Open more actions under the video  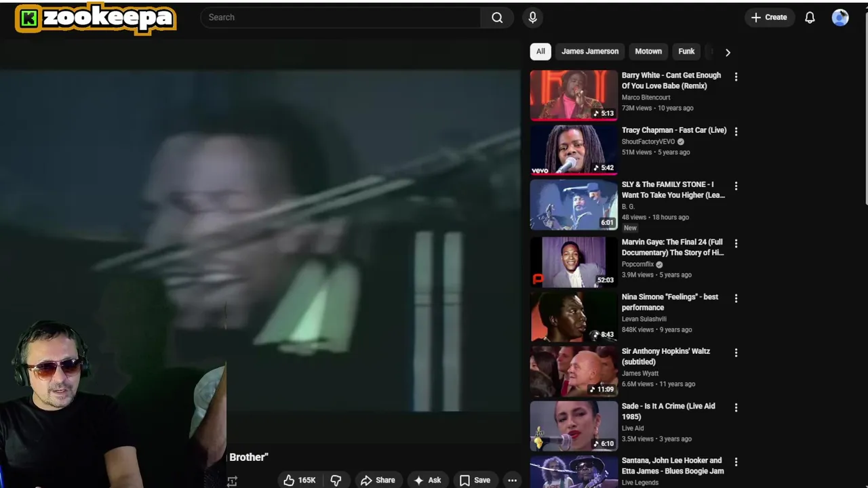[512, 480]
